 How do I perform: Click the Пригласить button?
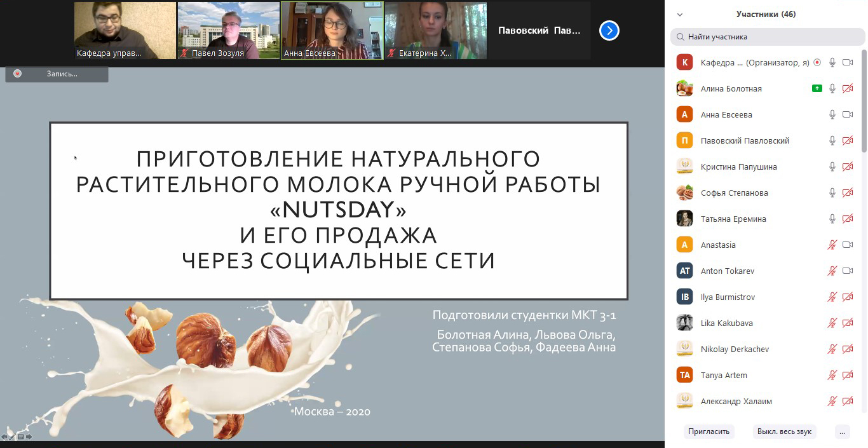click(709, 431)
